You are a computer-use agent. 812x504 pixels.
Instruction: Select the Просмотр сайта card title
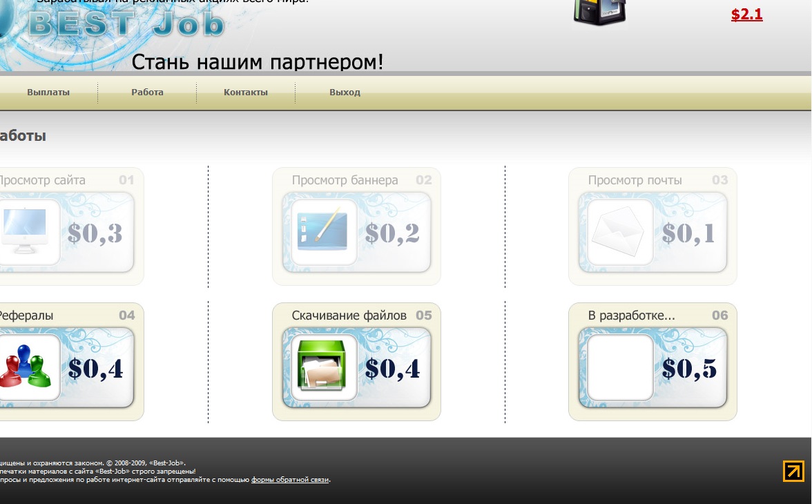click(42, 180)
